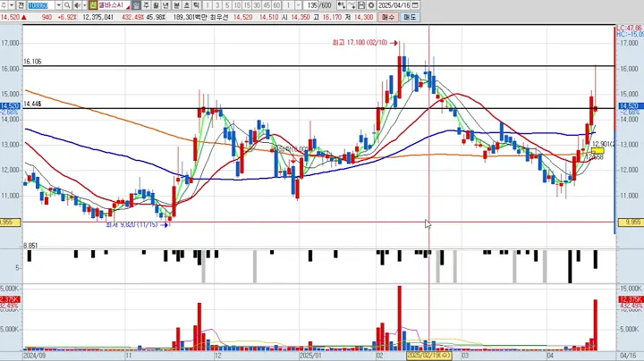The height and width of the screenshot is (361, 644).
Task: Select the yearly 년 period
Action: pyautogui.click(x=165, y=5)
